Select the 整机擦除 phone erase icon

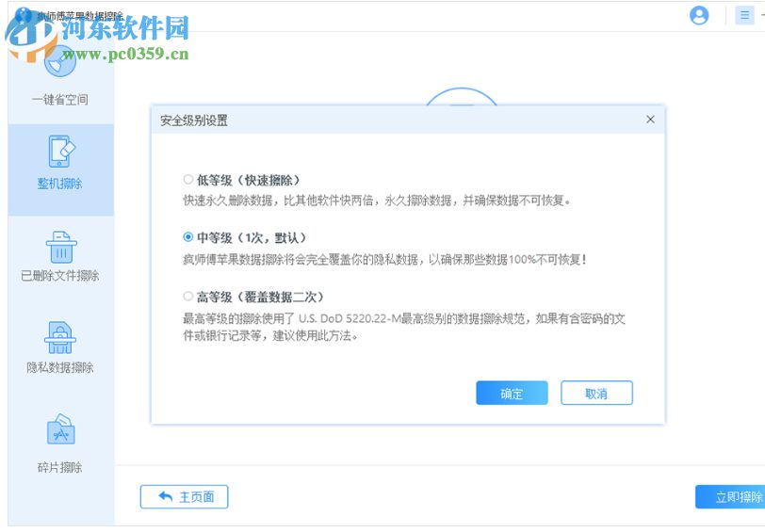tap(61, 152)
